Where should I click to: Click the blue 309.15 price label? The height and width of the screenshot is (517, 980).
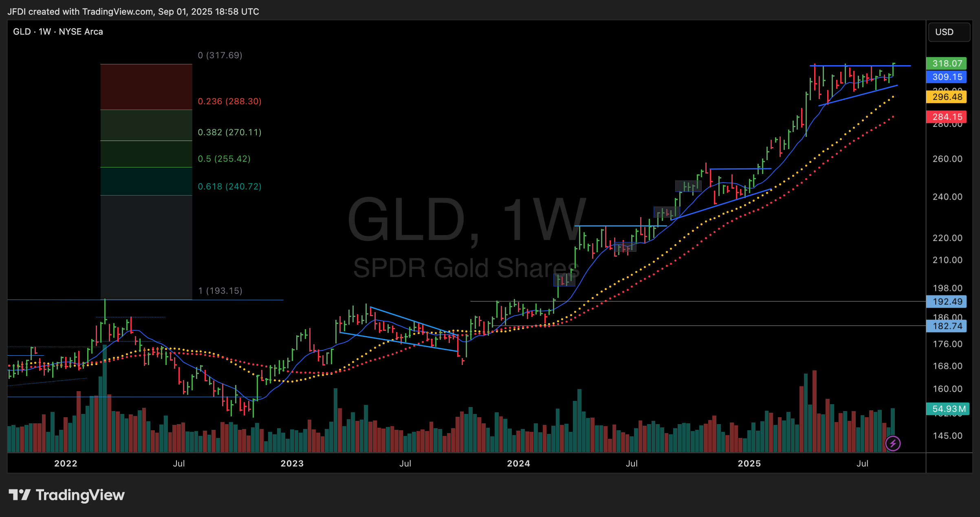[x=947, y=77]
